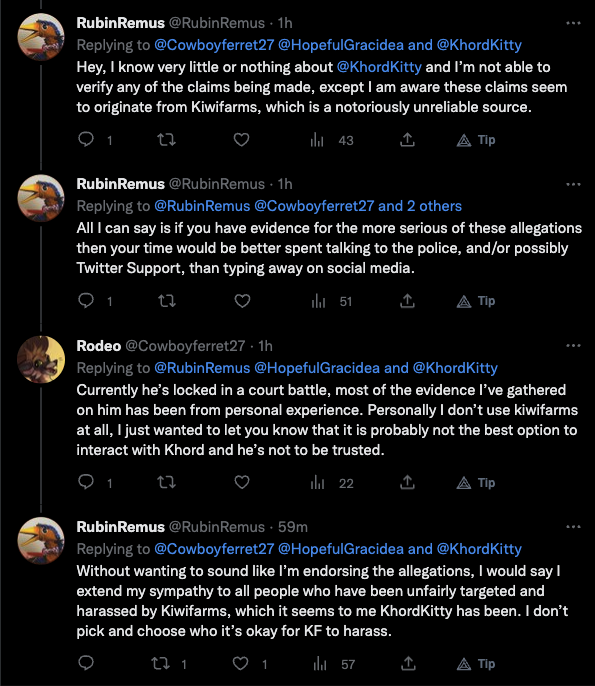Open Rodeo's ferret profile avatar

[41, 359]
